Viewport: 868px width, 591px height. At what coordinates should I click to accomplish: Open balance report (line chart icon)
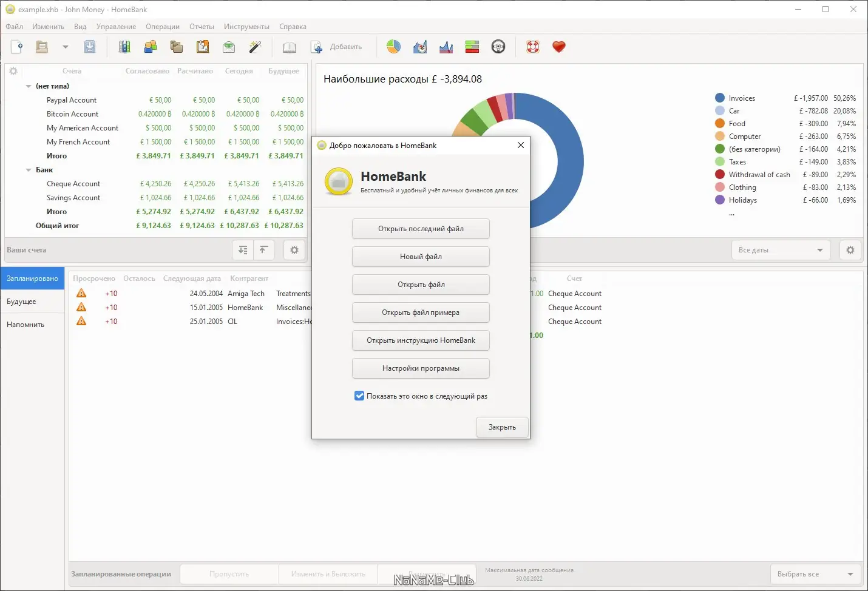(x=446, y=47)
